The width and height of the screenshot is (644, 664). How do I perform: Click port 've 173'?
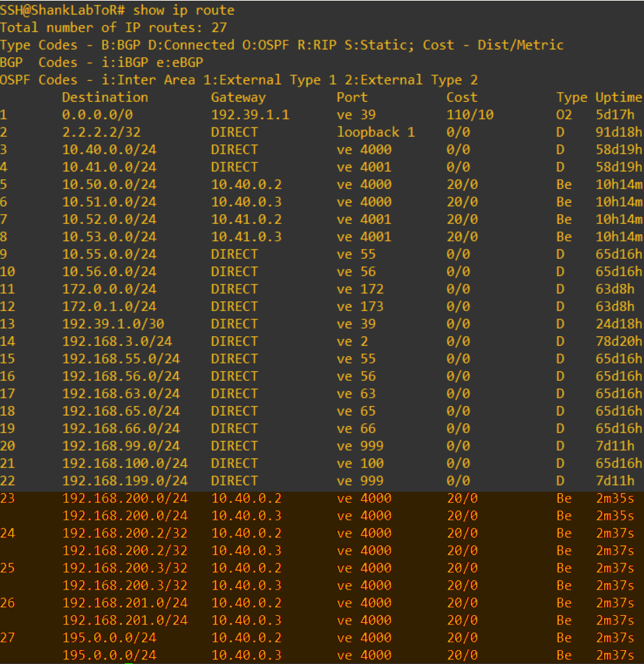pyautogui.click(x=360, y=306)
